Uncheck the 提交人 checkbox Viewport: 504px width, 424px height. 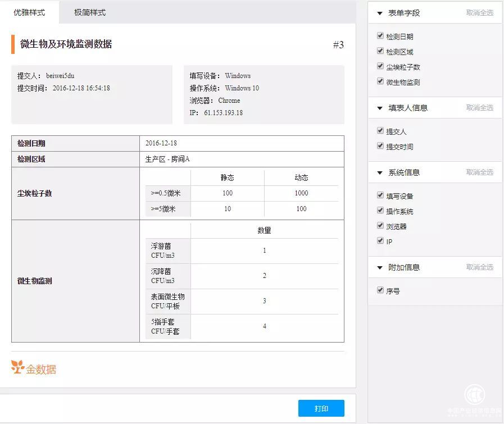pyautogui.click(x=380, y=131)
